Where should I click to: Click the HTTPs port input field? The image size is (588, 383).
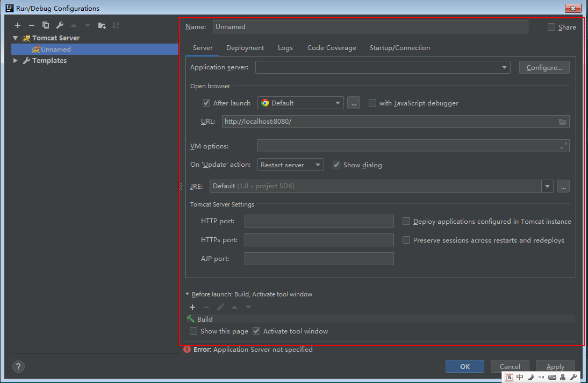click(319, 240)
